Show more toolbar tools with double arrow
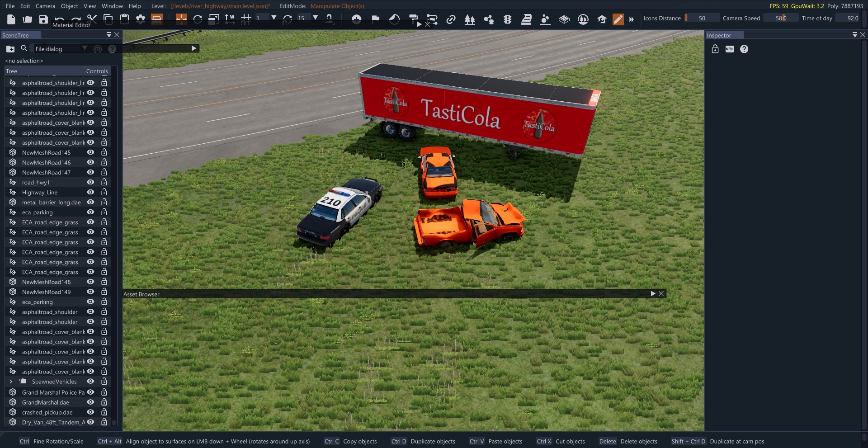 point(632,19)
